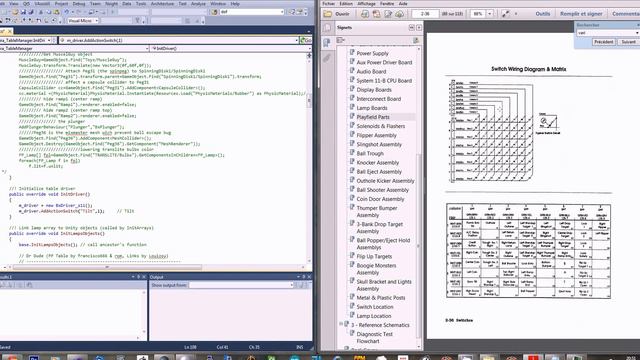This screenshot has width=640, height=360.
Task: Click the Ouvrir label in PDF toolbar
Action: click(342, 14)
